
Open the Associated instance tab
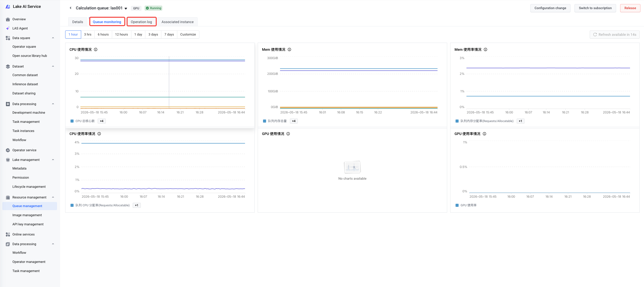coord(178,22)
